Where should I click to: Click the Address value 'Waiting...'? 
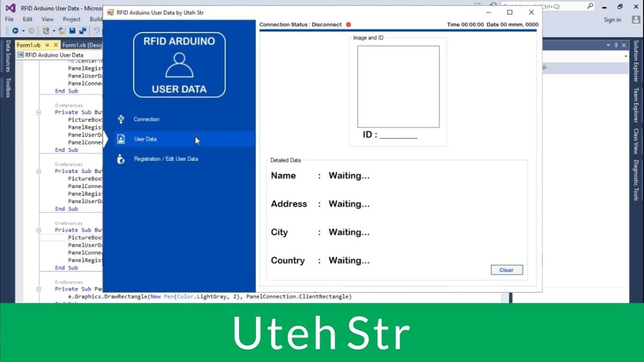pos(349,204)
